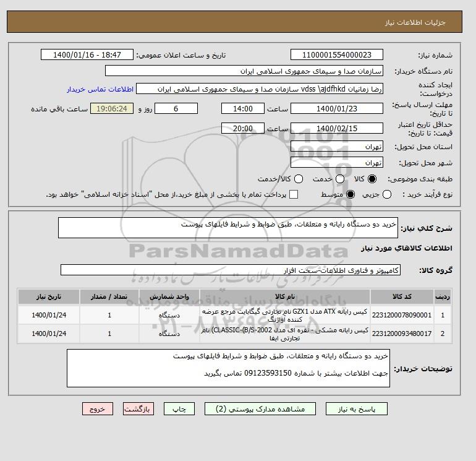Select the CLASSIC-(B/S-2002 case item name

[x=285, y=334]
